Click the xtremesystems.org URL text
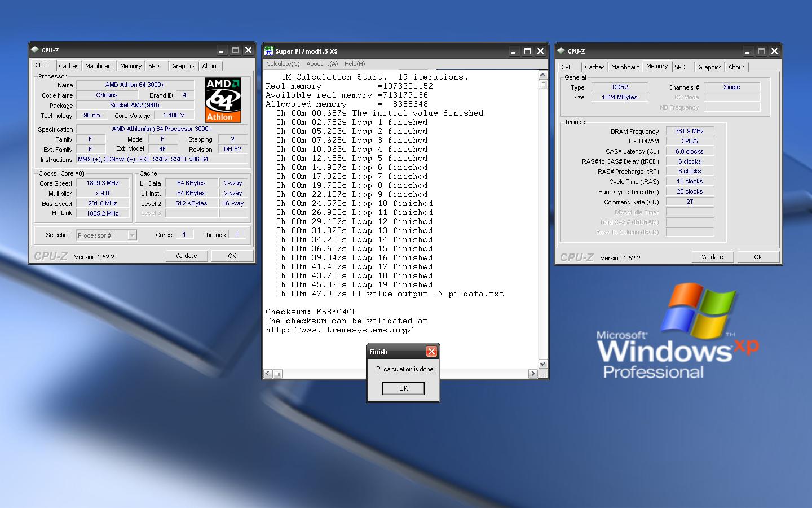 pyautogui.click(x=339, y=330)
